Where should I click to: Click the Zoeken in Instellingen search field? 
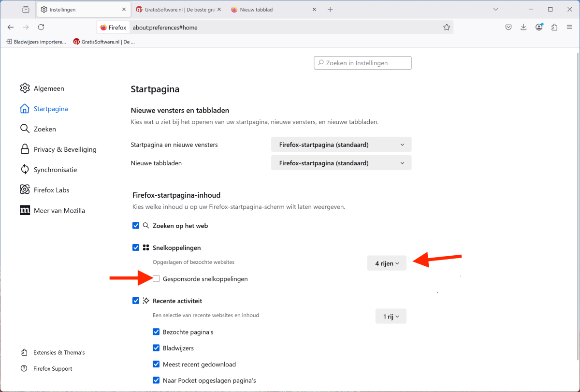pos(362,63)
